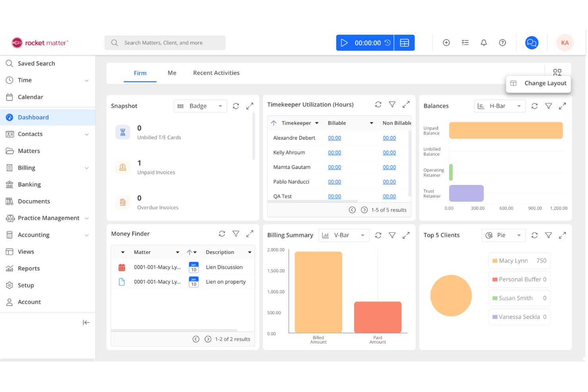This screenshot has width=588, height=392.
Task: Open the Recent Activities tab
Action: click(x=216, y=73)
